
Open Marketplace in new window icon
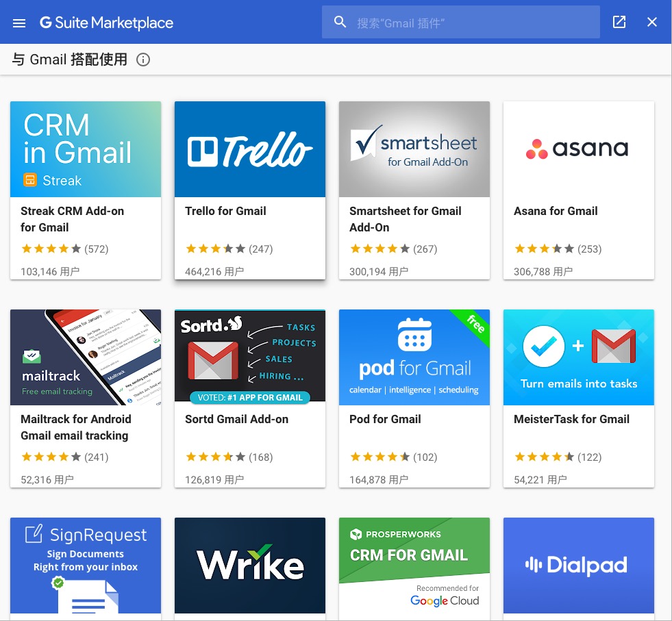click(x=619, y=22)
